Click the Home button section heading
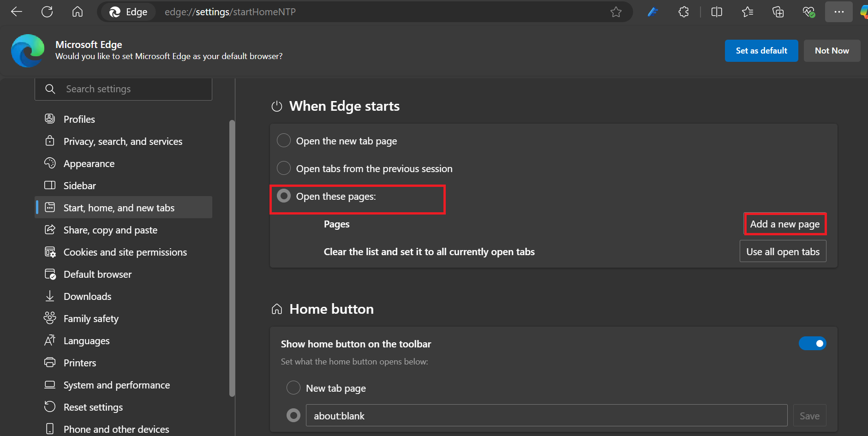 pyautogui.click(x=331, y=309)
